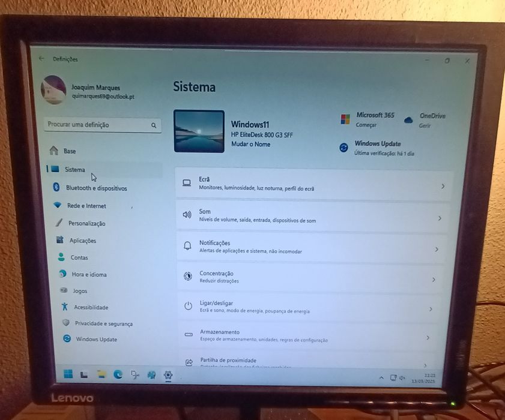This screenshot has height=420, width=505.
Task: Click the Base house icon
Action: 54,150
